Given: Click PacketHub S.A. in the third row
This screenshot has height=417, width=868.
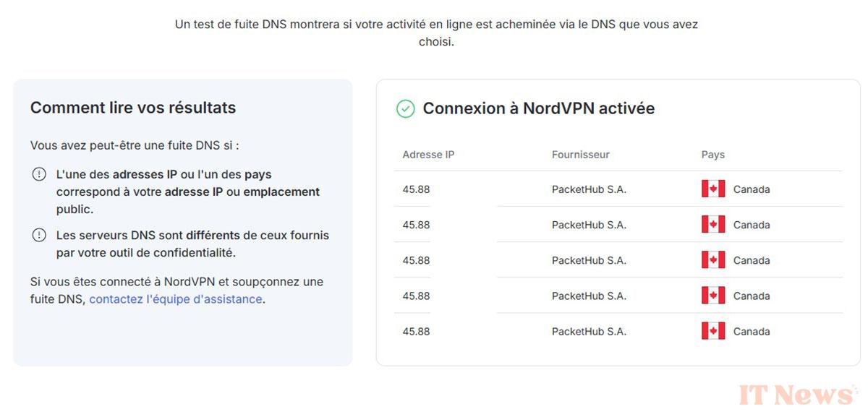Looking at the screenshot, I should click(x=589, y=260).
